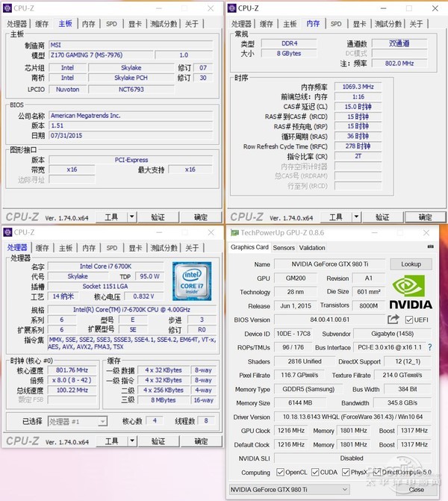Click the 验证 button in the processor window
This screenshot has height=501, width=448.
pos(158,441)
